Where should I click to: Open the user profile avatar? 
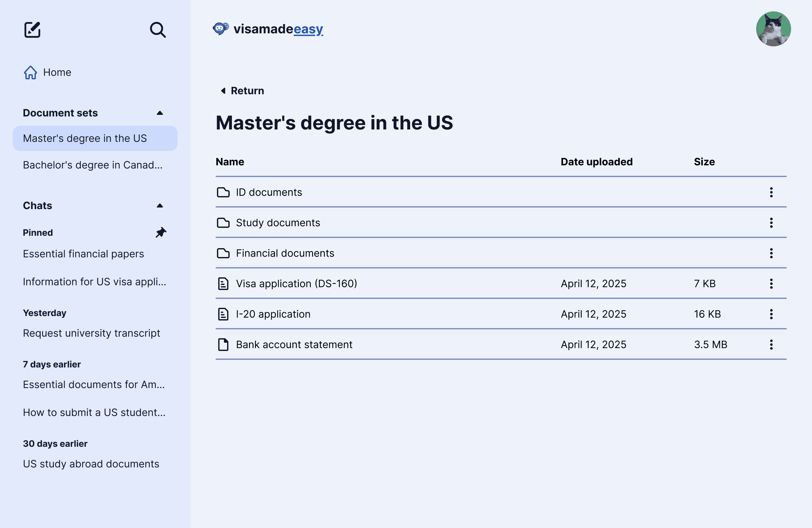pyautogui.click(x=773, y=29)
